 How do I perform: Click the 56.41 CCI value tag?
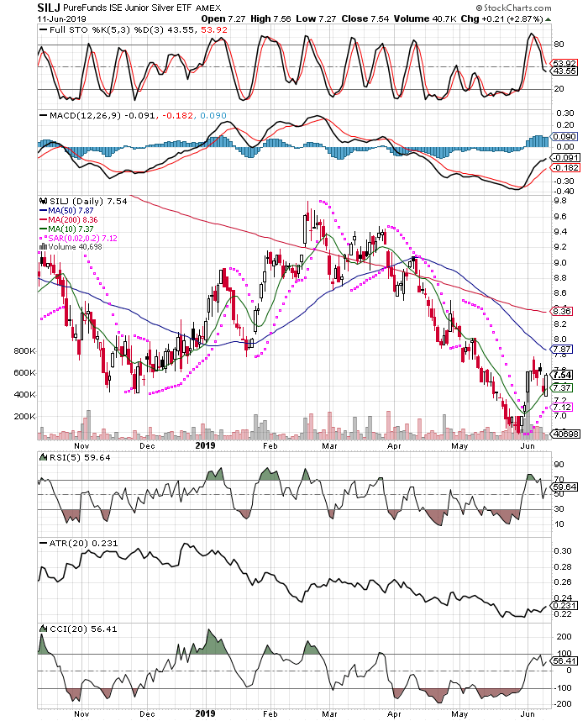(565, 661)
